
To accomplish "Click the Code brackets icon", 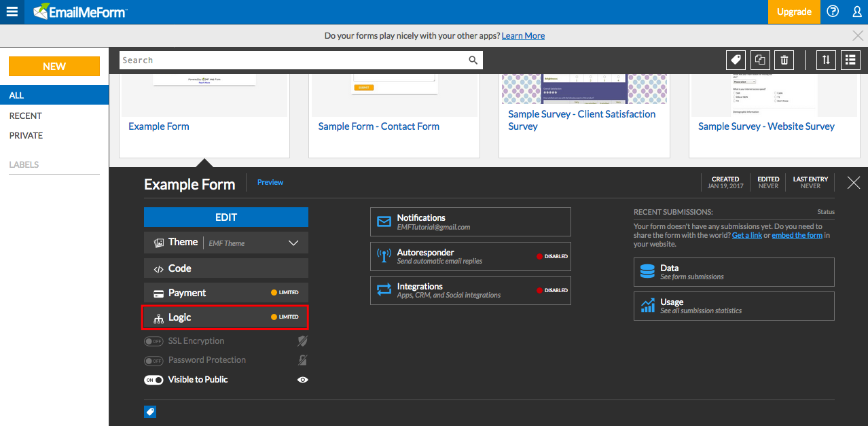I will 159,268.
